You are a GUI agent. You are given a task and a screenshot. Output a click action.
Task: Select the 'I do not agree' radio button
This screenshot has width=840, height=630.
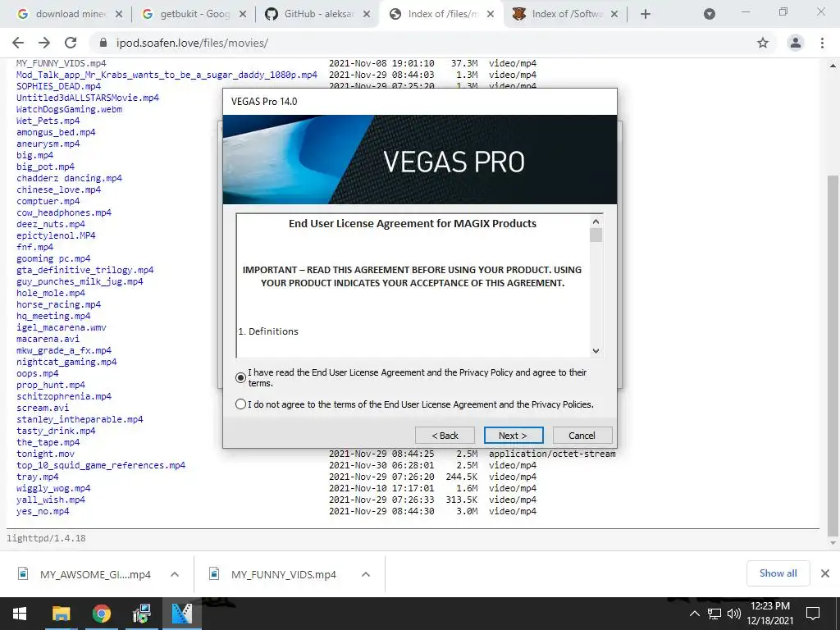click(x=241, y=404)
